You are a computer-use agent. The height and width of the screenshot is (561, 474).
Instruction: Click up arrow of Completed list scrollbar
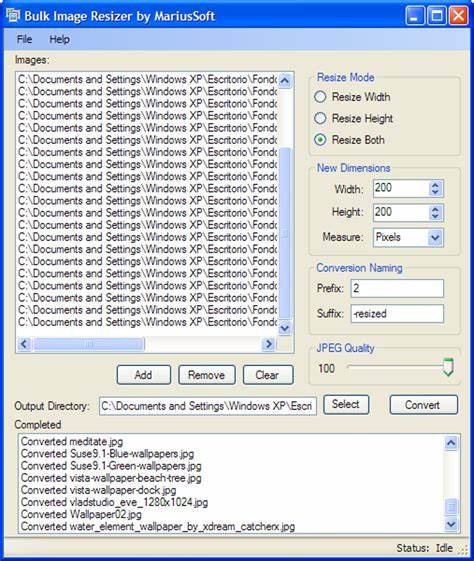click(451, 443)
